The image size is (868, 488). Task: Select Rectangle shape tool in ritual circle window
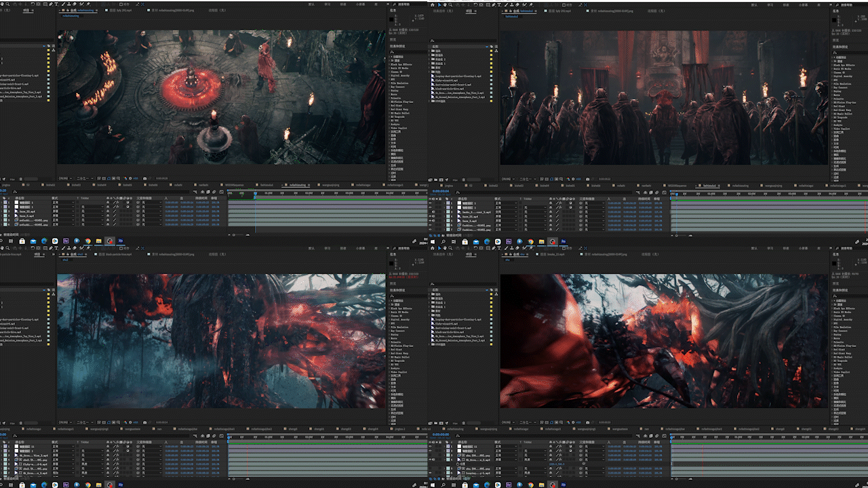(45, 4)
